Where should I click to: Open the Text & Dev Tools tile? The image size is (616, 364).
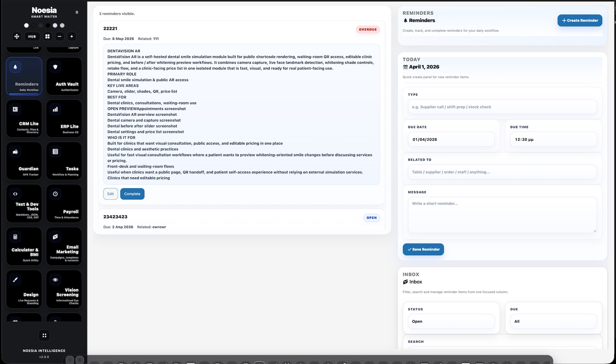pos(24,203)
